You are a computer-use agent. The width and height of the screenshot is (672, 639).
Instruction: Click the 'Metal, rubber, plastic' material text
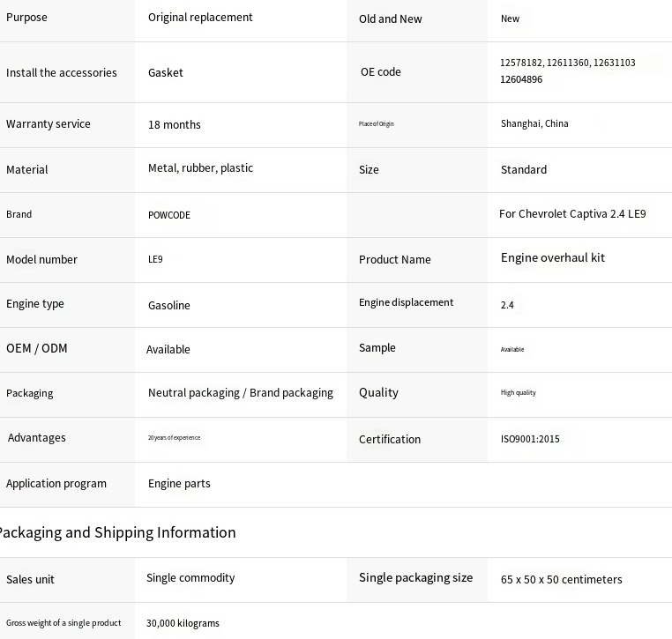(200, 168)
